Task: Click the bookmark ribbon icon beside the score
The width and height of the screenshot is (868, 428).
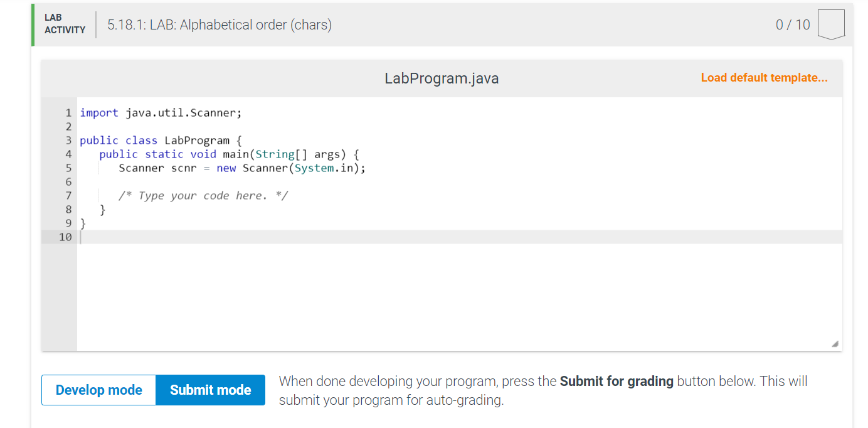Action: [x=831, y=24]
